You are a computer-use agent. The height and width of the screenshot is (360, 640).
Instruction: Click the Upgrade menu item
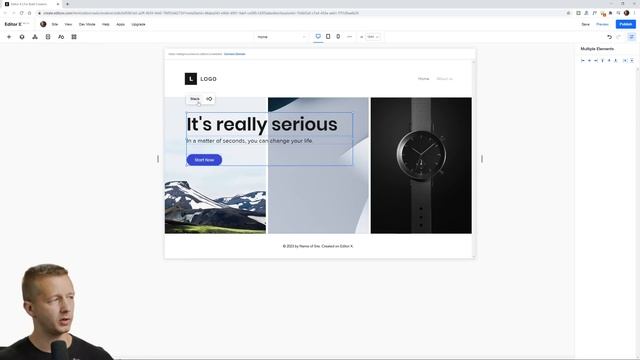click(138, 24)
